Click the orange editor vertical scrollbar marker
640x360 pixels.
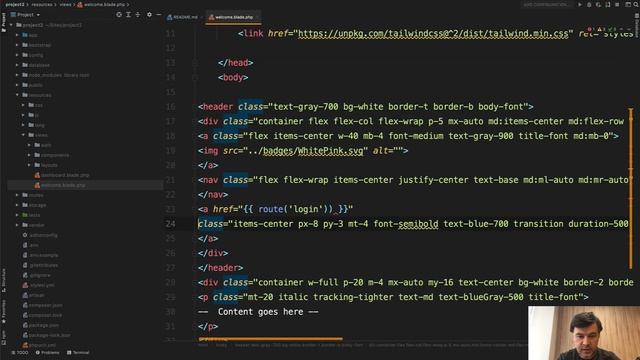pos(631,188)
